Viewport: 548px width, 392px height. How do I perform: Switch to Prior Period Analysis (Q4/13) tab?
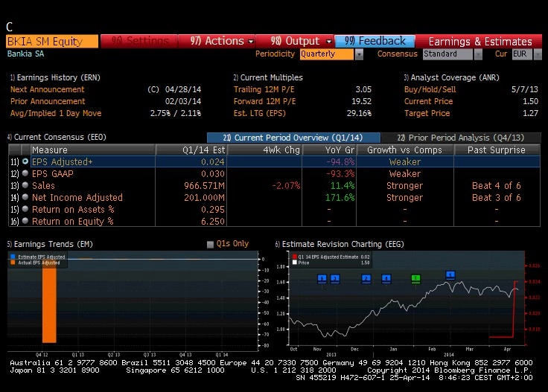(x=461, y=138)
